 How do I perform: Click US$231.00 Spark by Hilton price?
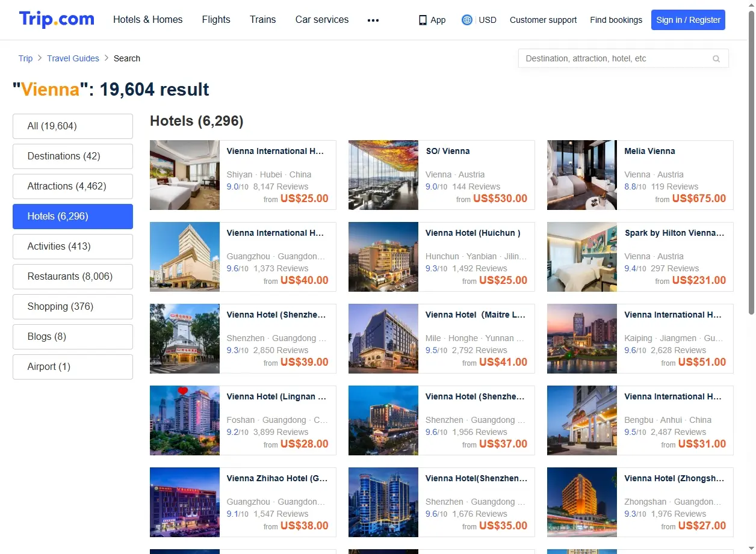point(699,280)
